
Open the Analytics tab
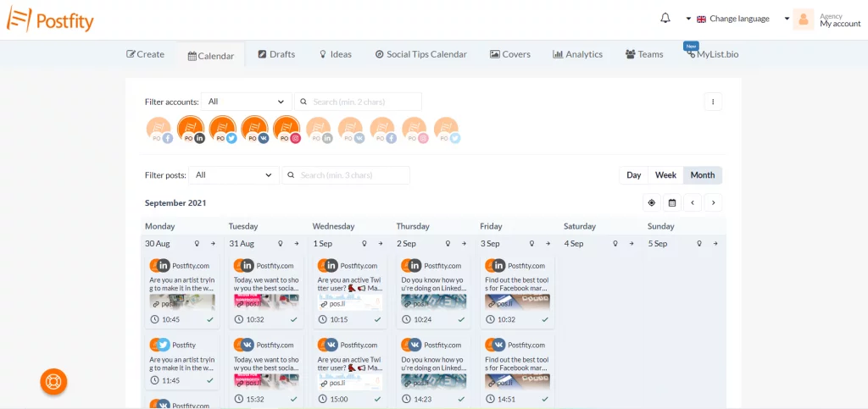coord(577,54)
